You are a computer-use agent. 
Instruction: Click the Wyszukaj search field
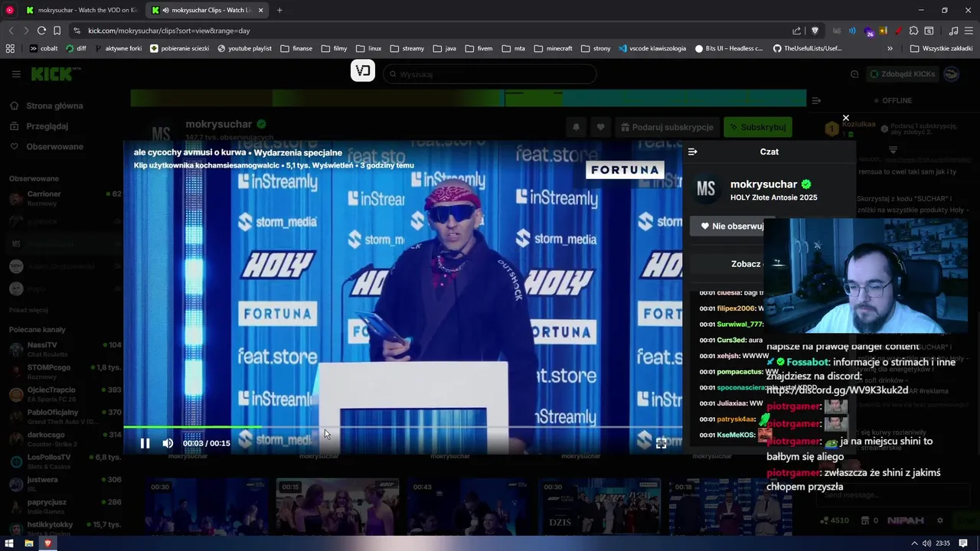pos(490,74)
